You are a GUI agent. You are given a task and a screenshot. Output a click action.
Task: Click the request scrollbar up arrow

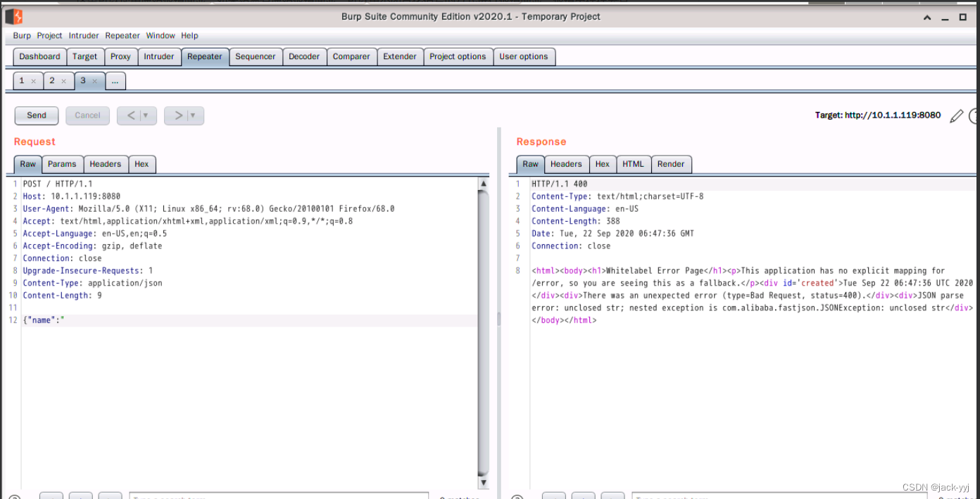point(483,183)
